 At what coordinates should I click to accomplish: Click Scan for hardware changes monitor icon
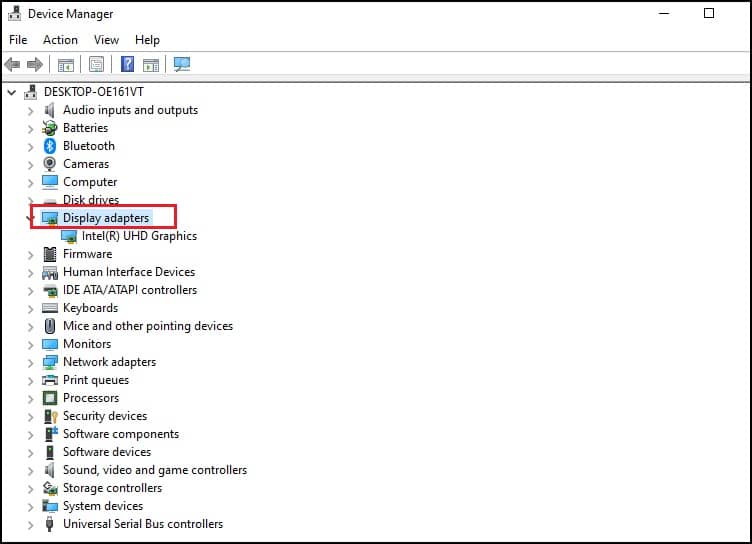[182, 64]
